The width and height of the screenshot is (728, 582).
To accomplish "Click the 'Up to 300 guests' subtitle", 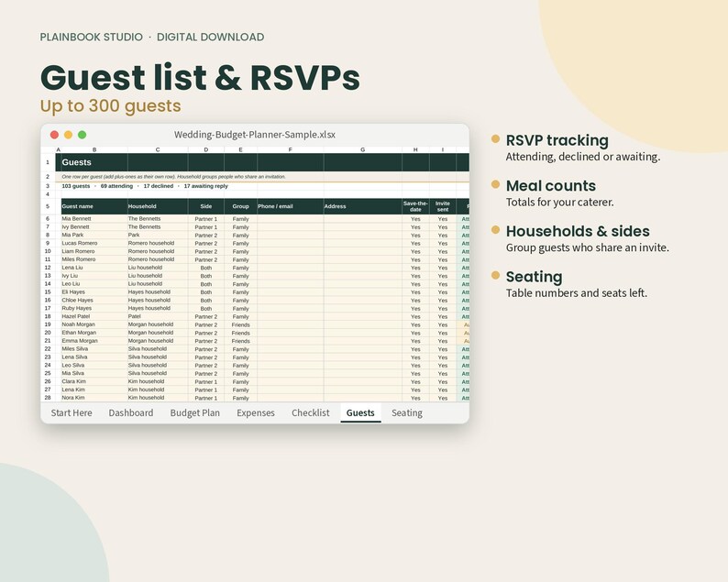I will click(x=111, y=105).
